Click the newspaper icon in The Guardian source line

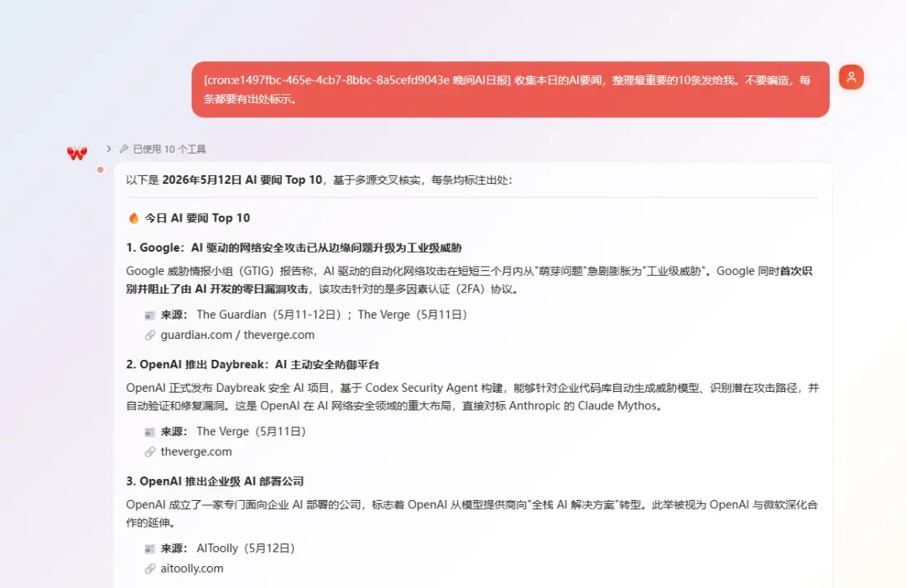coord(149,315)
